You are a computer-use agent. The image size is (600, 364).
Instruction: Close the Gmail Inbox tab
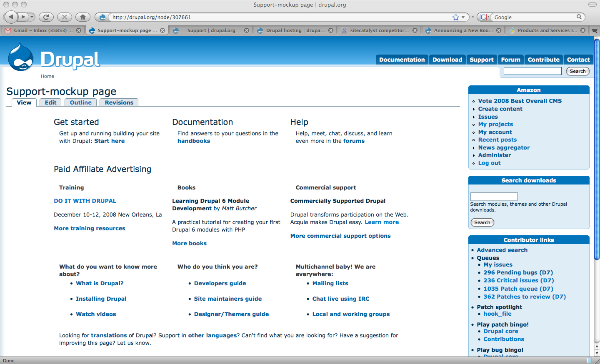tap(79, 30)
